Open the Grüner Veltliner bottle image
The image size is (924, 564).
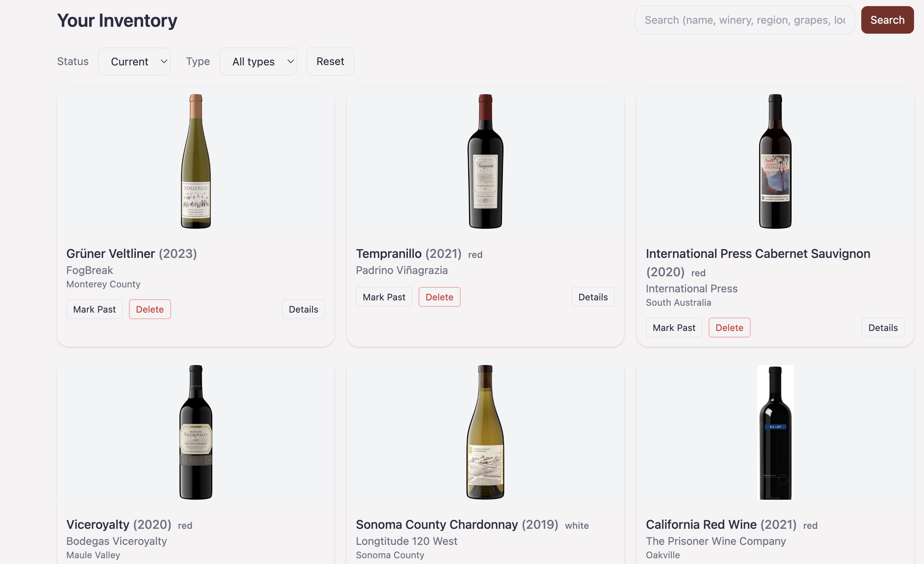pos(196,161)
